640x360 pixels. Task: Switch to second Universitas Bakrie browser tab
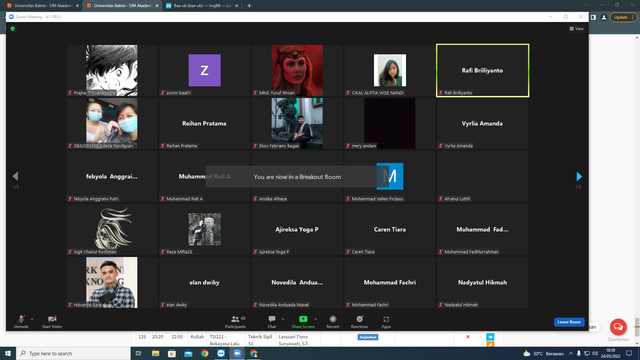tap(122, 6)
